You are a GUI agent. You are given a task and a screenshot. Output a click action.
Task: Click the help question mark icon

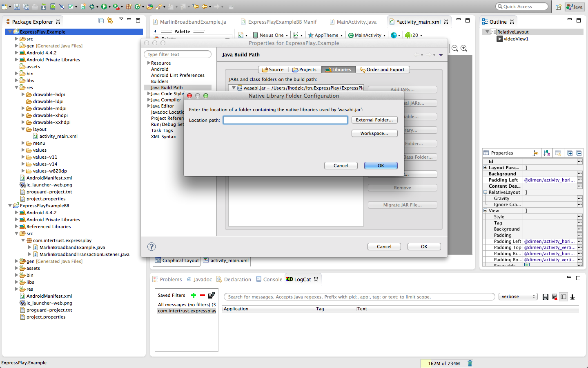pos(151,247)
